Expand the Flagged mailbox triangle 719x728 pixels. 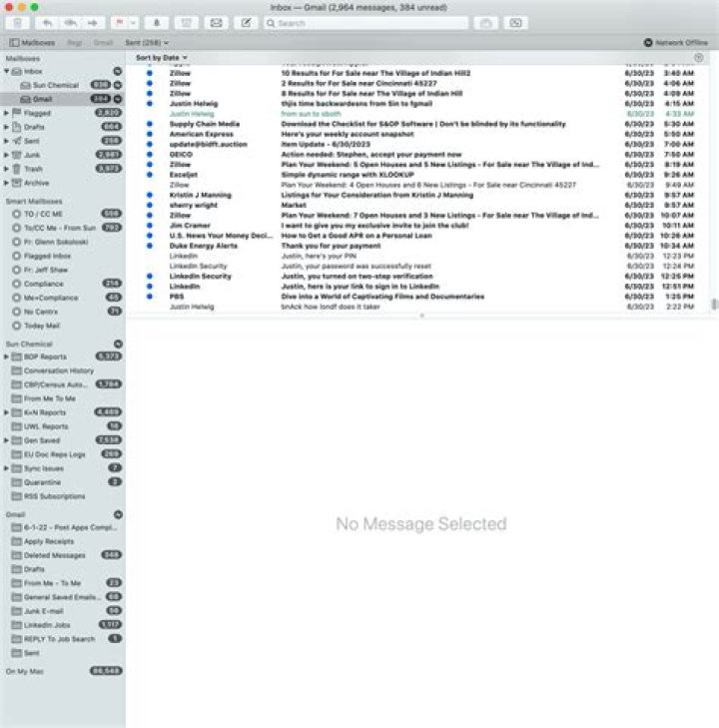pyautogui.click(x=7, y=113)
